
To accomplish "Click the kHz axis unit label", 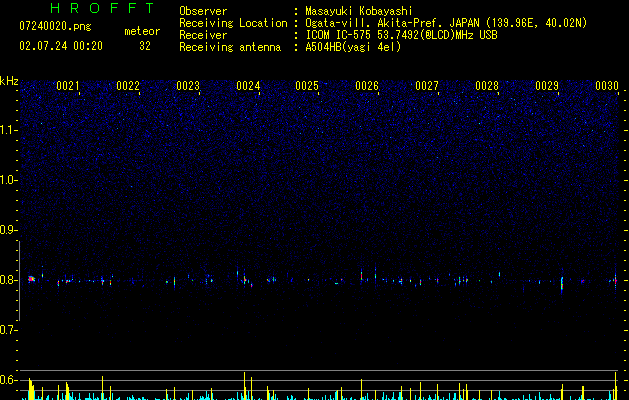I will click(x=9, y=81).
